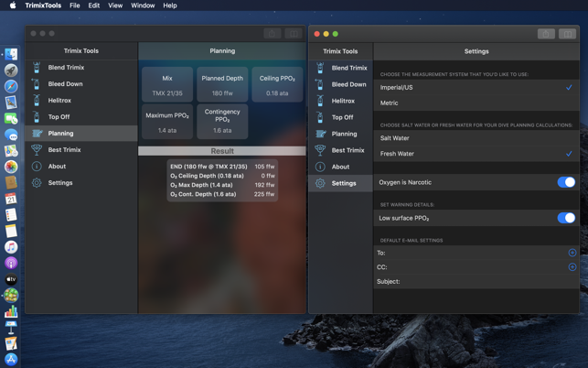The image size is (588, 368).
Task: Open Blend Trimix in the Settings window sidebar
Action: 340,68
